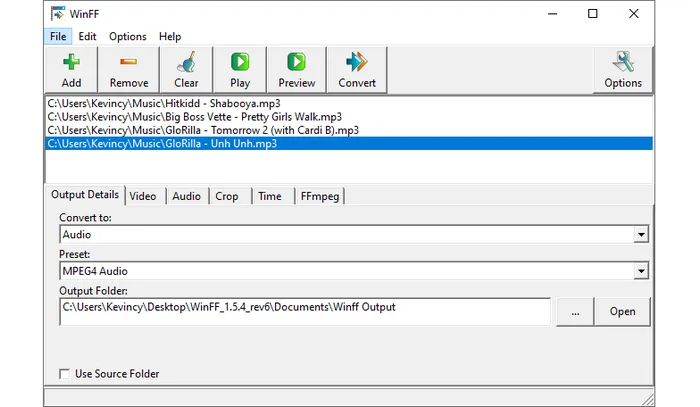Click the Convert to field showing Audio

tap(346, 234)
